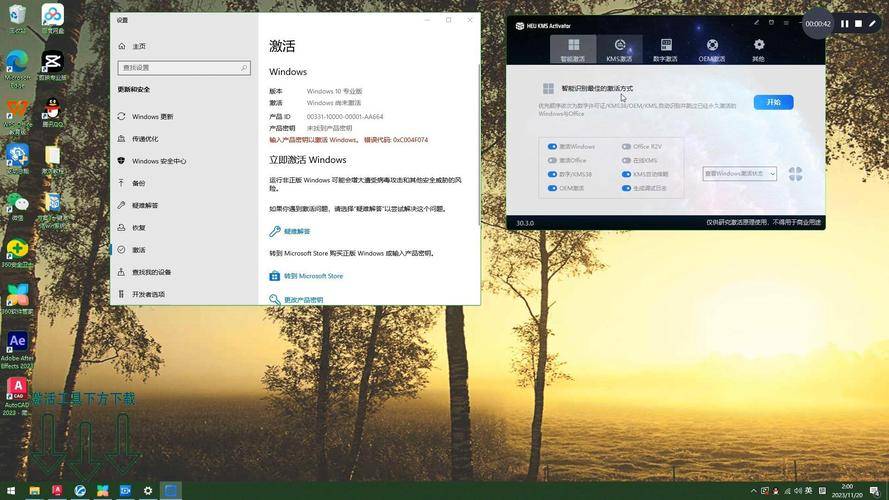Open the 360安全卫士 desktop icon
This screenshot has width=889, height=500.
(17, 253)
